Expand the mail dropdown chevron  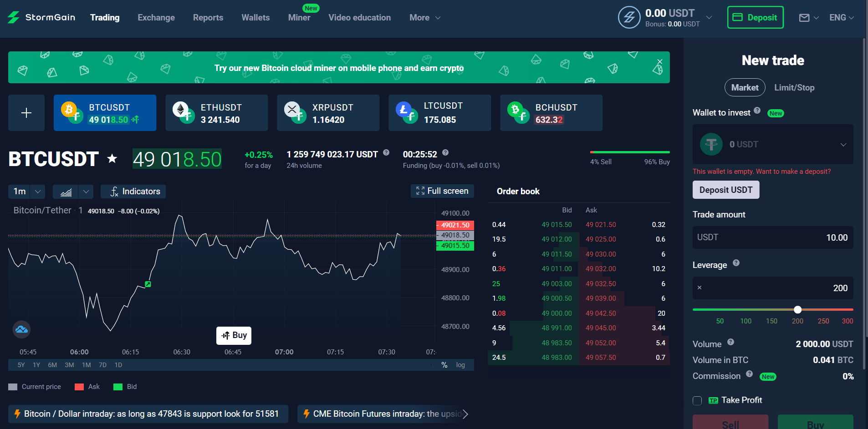[x=816, y=18]
